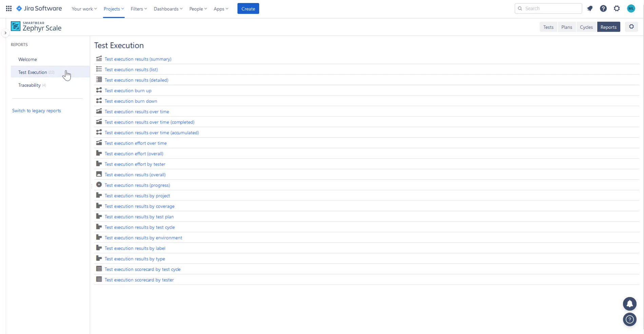The height and width of the screenshot is (334, 644).
Task: Open the Apps dropdown menu
Action: 221,9
